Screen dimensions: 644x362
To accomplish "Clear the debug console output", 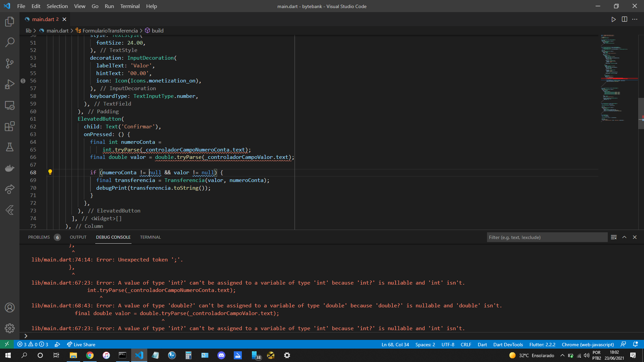I will pyautogui.click(x=614, y=237).
